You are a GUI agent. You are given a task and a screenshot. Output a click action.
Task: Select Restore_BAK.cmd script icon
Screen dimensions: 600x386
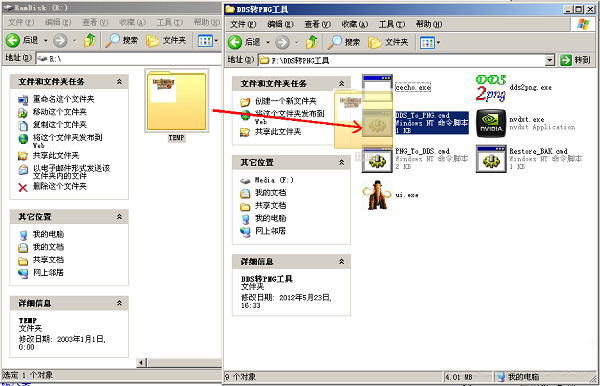[x=491, y=159]
